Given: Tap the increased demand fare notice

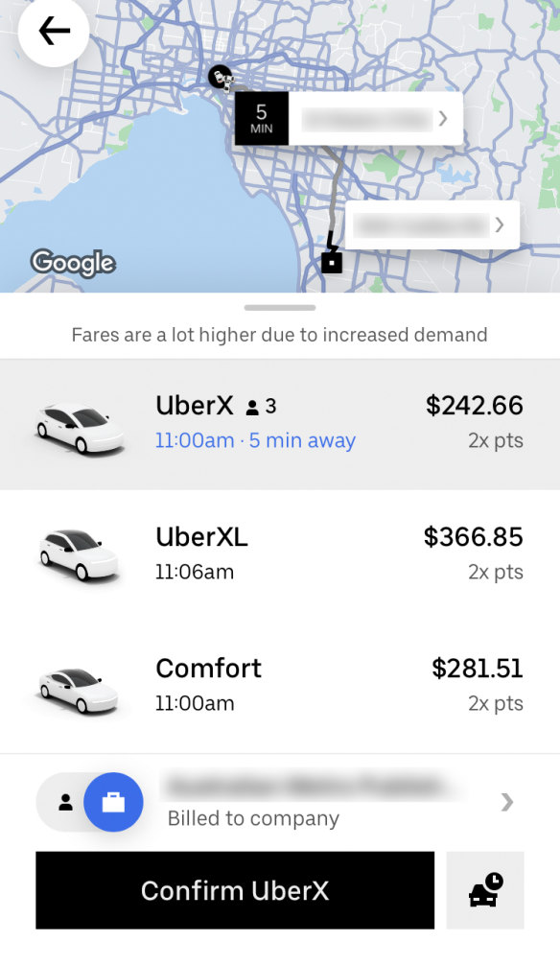Looking at the screenshot, I should click(x=279, y=335).
